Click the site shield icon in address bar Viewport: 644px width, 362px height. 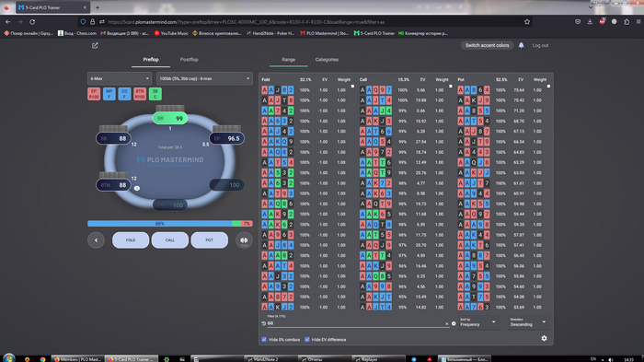tap(84, 22)
